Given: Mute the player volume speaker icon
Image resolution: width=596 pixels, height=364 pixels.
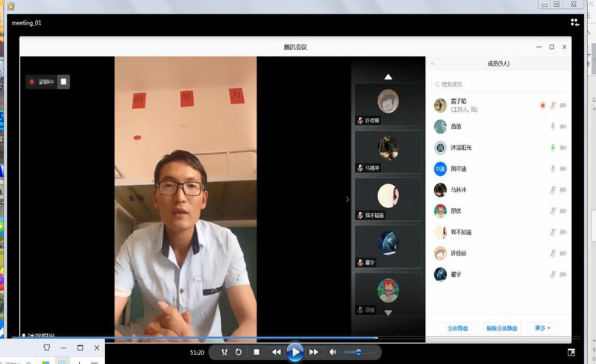Looking at the screenshot, I should pyautogui.click(x=333, y=352).
